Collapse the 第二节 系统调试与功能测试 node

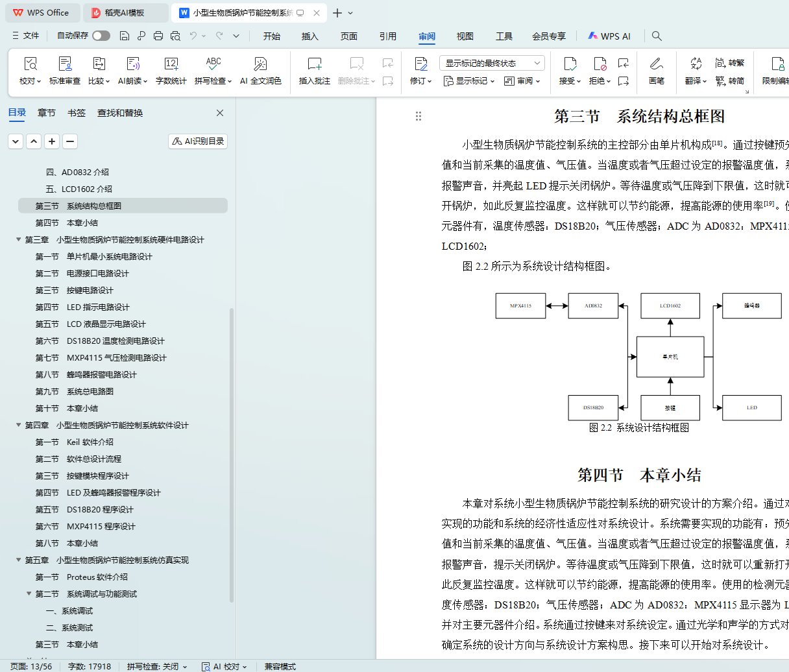[x=29, y=594]
